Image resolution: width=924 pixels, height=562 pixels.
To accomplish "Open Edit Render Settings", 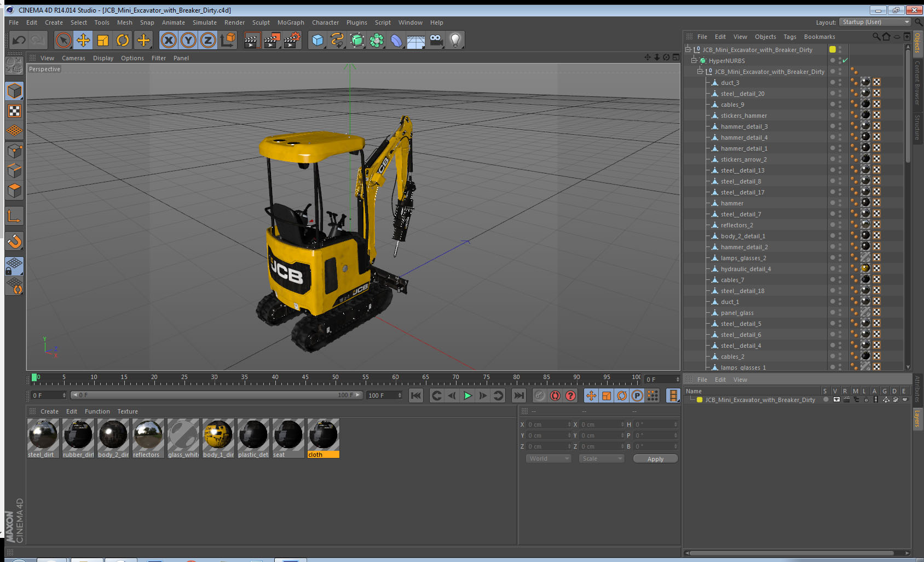I will click(x=292, y=40).
